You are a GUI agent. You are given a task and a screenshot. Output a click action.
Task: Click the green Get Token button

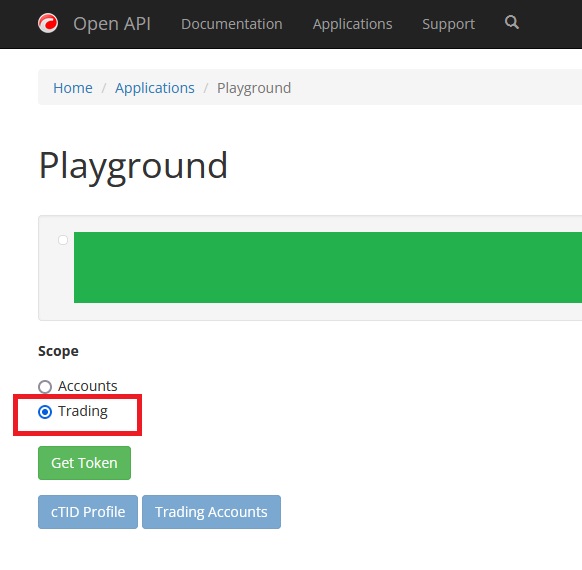[x=84, y=463]
